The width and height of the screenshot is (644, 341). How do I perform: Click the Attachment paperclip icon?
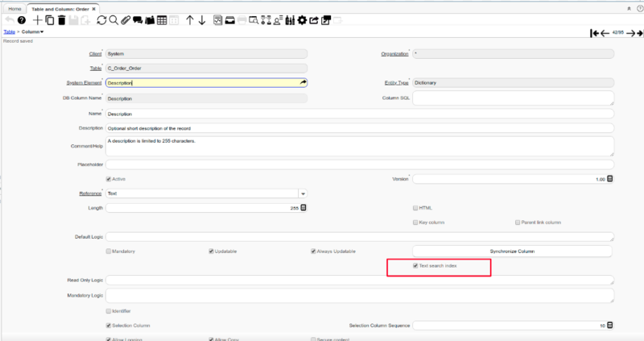coord(125,19)
